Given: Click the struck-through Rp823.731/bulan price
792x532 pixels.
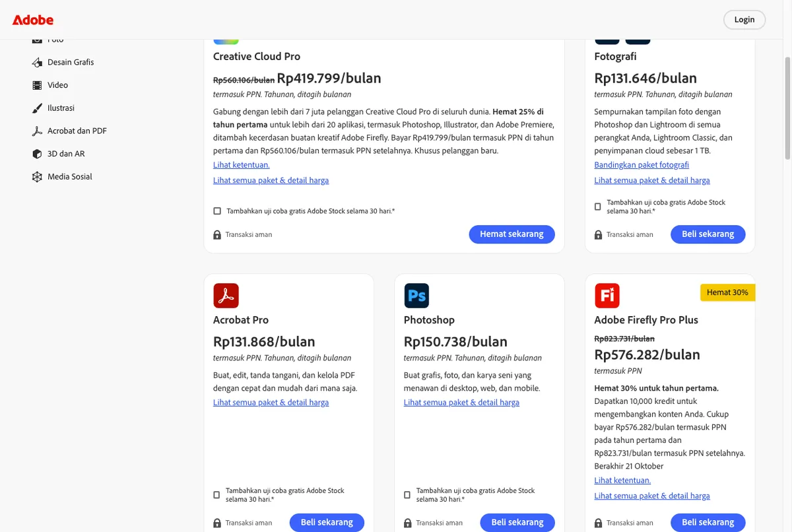Looking at the screenshot, I should click(624, 339).
